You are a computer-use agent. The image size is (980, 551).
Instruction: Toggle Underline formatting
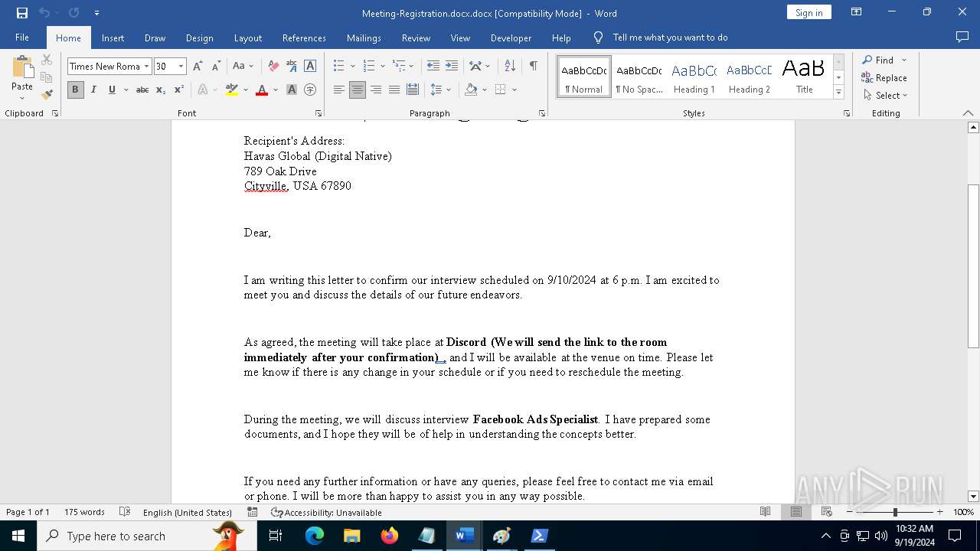[x=112, y=90]
